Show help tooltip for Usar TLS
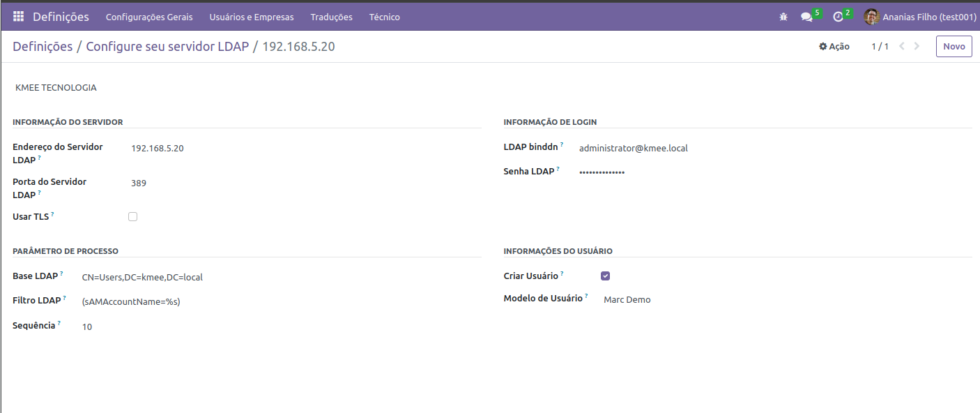980x413 pixels. pyautogui.click(x=52, y=214)
